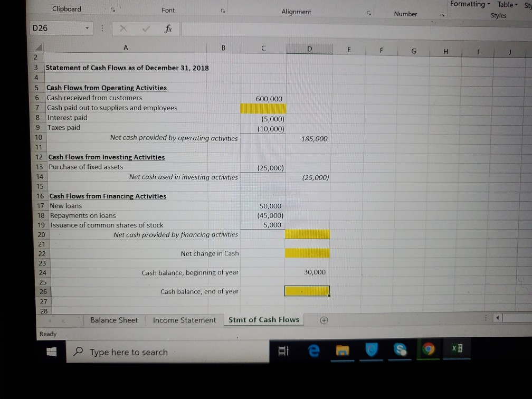Select yellow Net change in Cash cell
This screenshot has width=532, height=399.
307,253
